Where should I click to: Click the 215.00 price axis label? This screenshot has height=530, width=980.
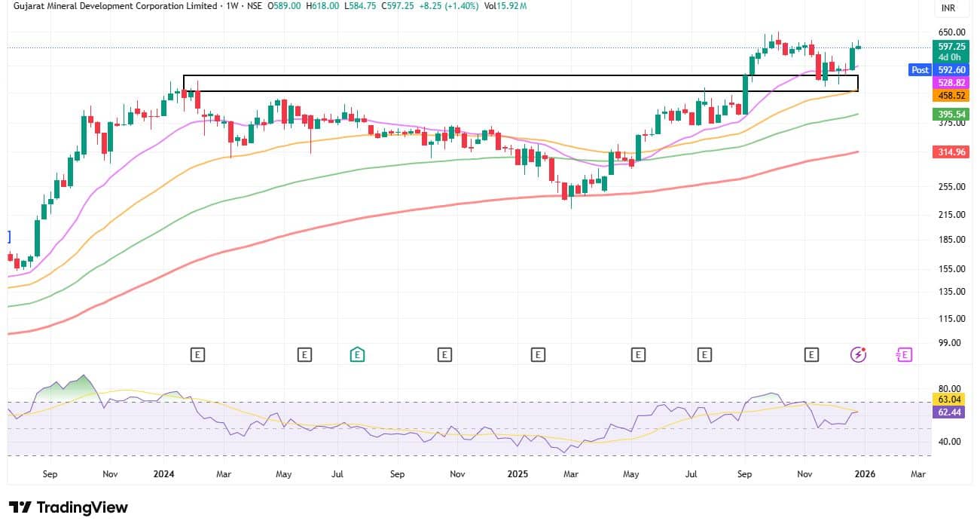[951, 215]
